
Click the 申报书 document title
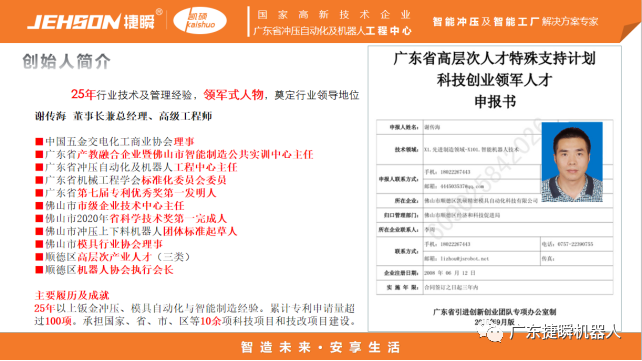495,102
